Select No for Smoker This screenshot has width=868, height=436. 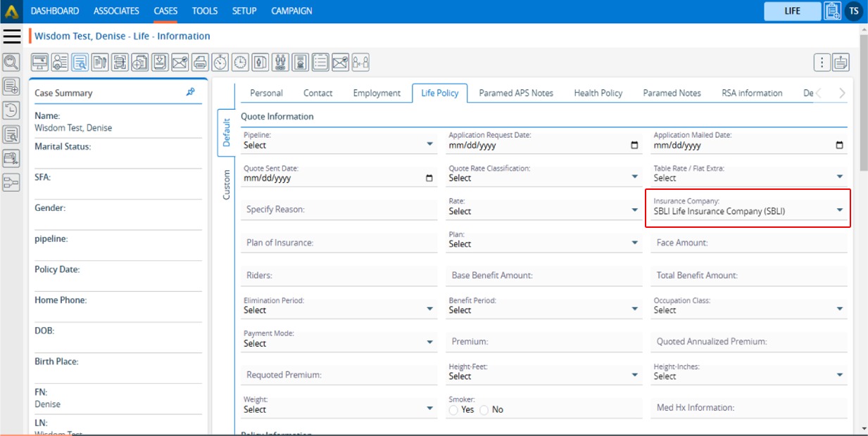tap(484, 410)
